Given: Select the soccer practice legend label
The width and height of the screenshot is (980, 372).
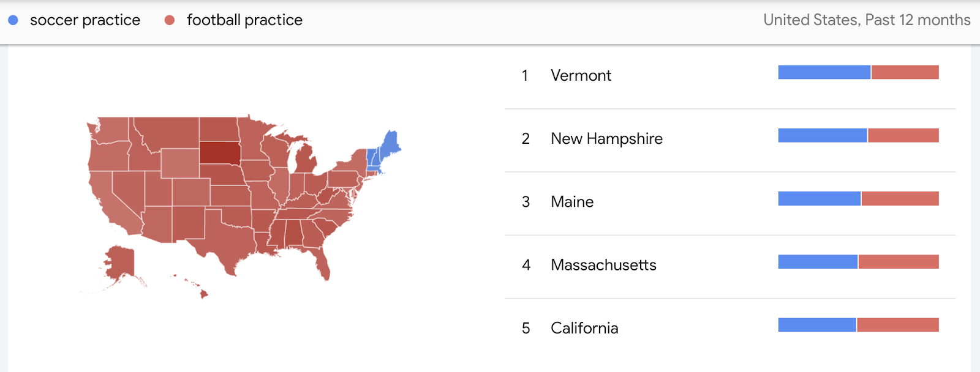Looking at the screenshot, I should click(x=85, y=20).
